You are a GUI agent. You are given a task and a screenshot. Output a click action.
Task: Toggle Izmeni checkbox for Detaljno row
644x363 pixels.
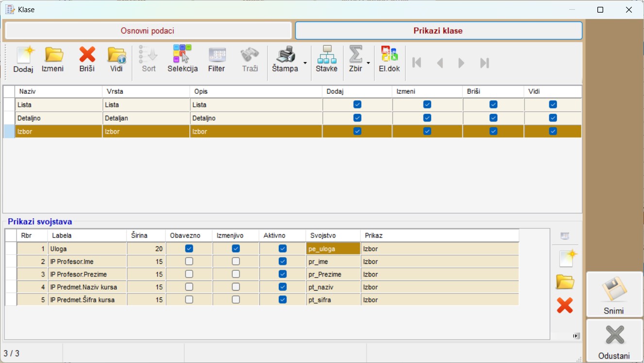(427, 118)
